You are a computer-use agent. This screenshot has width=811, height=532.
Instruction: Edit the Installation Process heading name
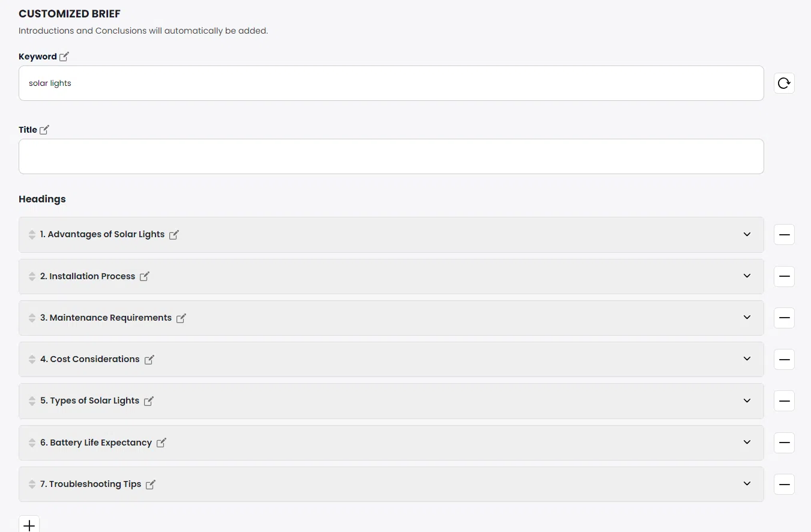(x=145, y=277)
